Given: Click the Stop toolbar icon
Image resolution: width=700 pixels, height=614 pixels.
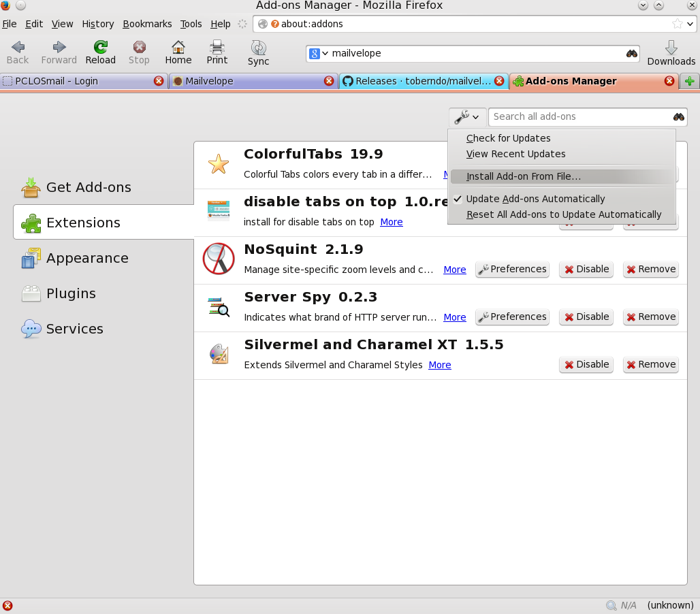Looking at the screenshot, I should click(x=139, y=52).
